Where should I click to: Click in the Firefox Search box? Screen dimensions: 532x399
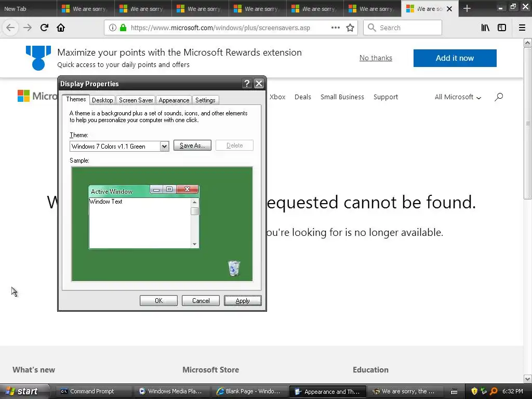point(403,28)
